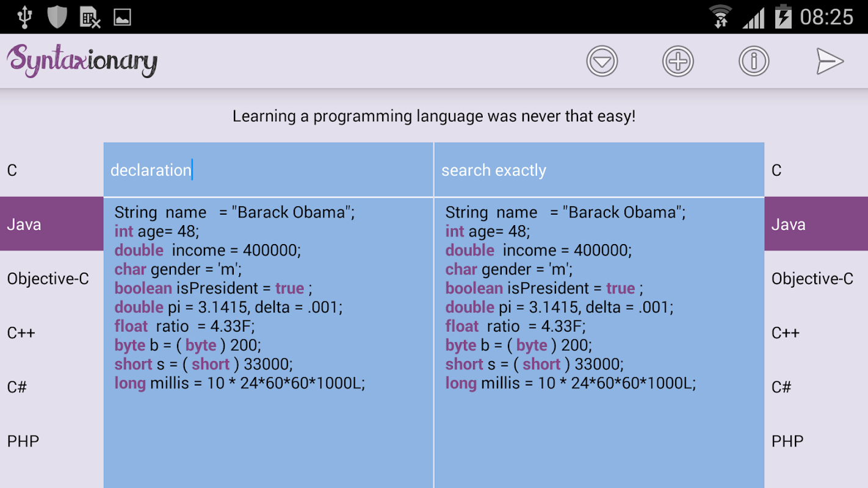Tap 'long millis' line in right panel
Image resolution: width=868 pixels, height=488 pixels.
click(x=571, y=383)
